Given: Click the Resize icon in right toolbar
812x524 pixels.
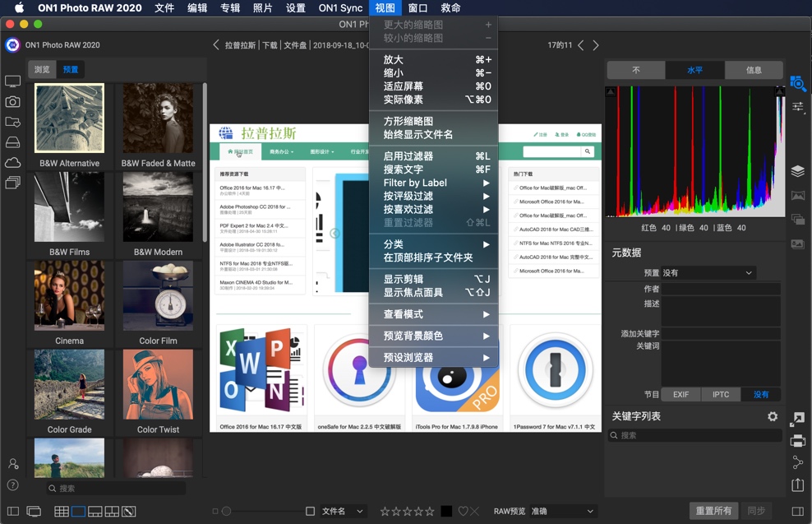Looking at the screenshot, I should click(x=797, y=420).
